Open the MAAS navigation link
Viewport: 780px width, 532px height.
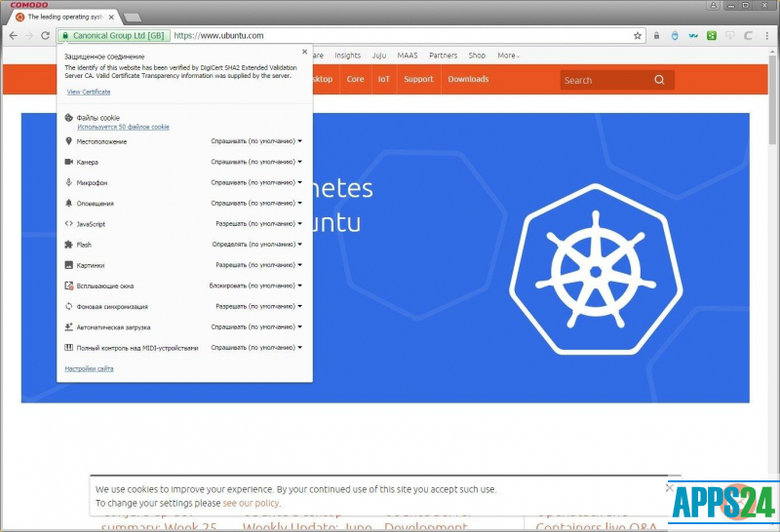[x=408, y=56]
